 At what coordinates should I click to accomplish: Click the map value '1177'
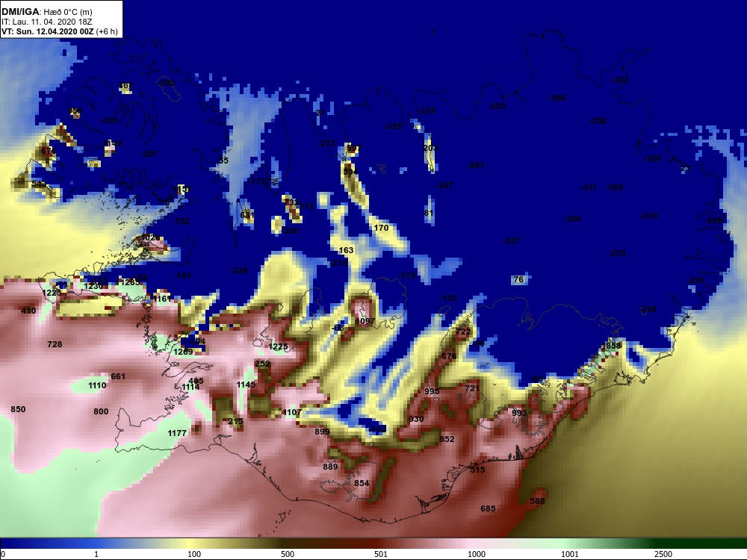point(177,433)
